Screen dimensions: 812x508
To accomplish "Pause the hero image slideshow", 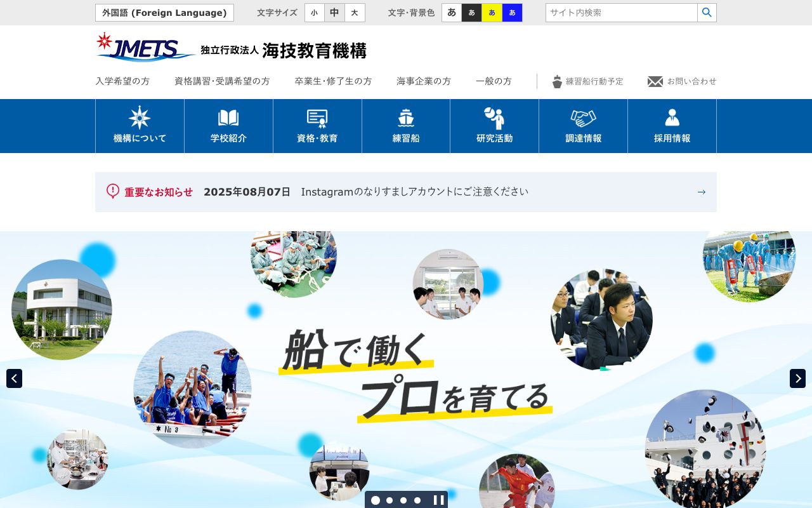I will click(438, 499).
